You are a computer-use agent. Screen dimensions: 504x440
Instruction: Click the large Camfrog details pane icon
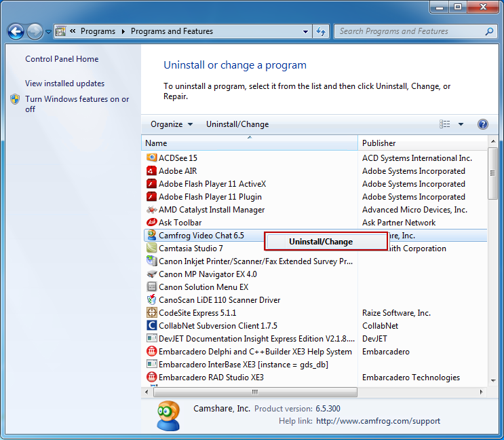coord(168,416)
